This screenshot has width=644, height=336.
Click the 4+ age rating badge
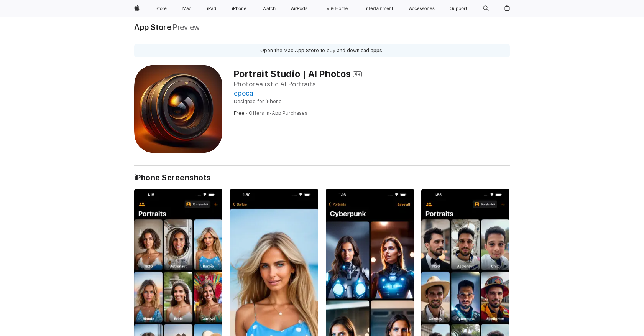(357, 74)
